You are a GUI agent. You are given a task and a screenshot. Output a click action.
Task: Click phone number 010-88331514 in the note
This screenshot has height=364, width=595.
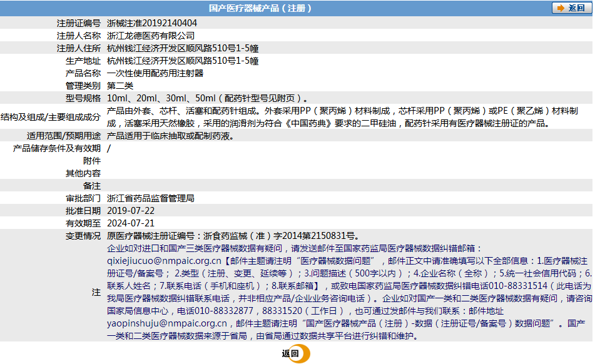click(518, 286)
